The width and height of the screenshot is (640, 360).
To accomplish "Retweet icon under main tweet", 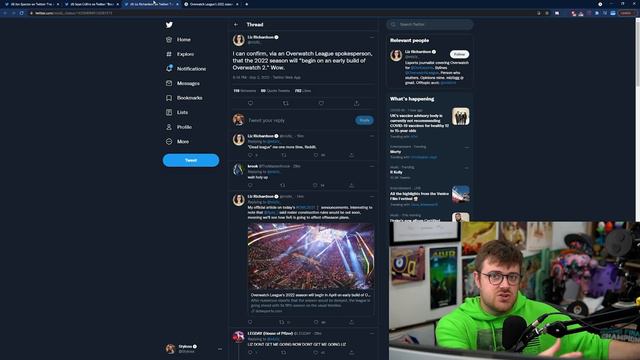I will [286, 103].
